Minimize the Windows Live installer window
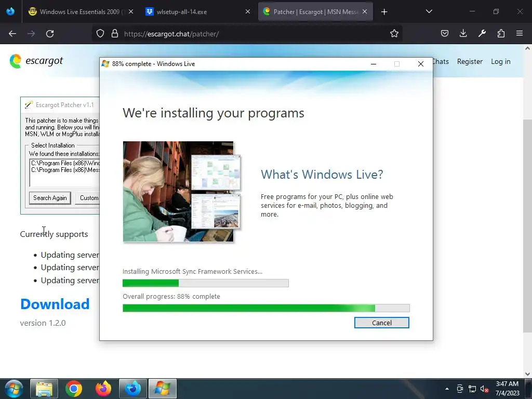532x399 pixels. click(x=374, y=64)
